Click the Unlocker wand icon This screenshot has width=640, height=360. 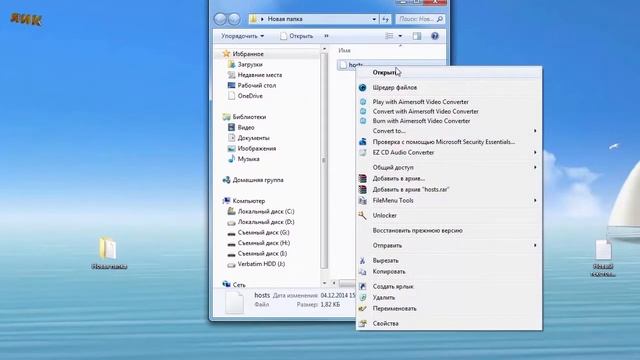[x=362, y=215]
